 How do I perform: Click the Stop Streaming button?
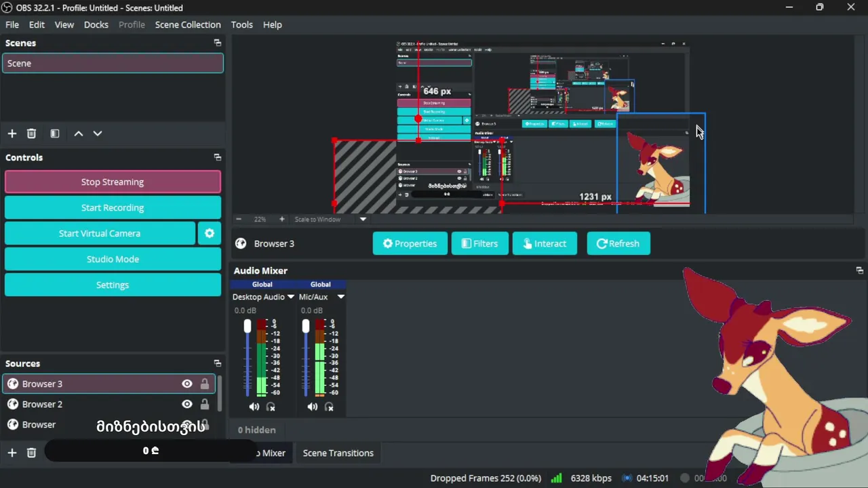(113, 182)
